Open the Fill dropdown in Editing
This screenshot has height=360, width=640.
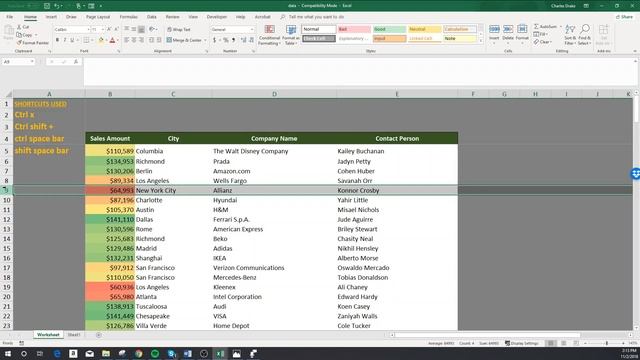coord(541,34)
